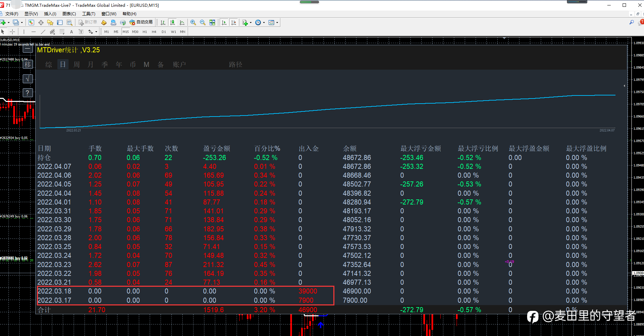
Task: Show the Market Watch window
Action: [31, 22]
